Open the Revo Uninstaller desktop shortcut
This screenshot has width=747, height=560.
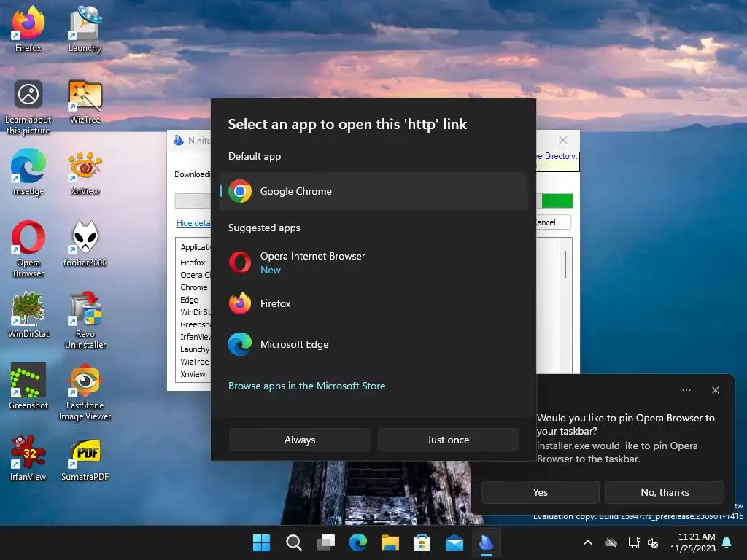(x=85, y=320)
